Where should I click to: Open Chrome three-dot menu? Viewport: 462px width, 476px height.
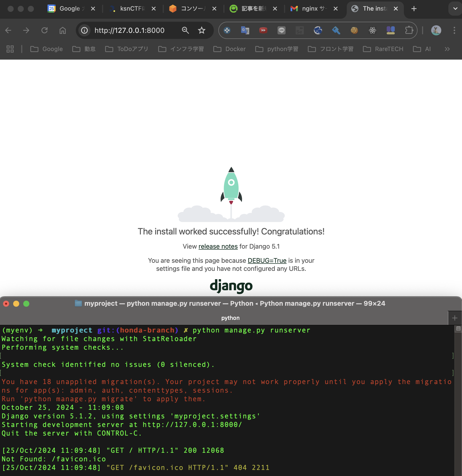454,31
